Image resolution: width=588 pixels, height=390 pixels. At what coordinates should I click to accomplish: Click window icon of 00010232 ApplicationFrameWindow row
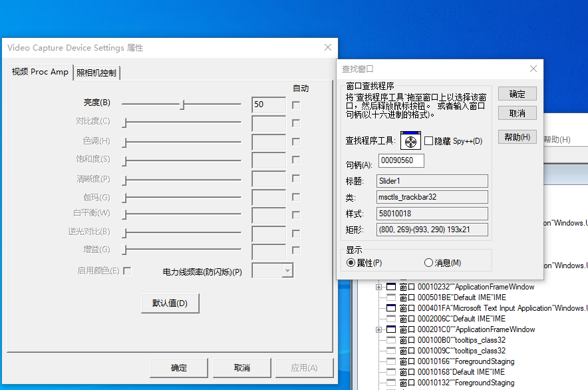pos(391,287)
